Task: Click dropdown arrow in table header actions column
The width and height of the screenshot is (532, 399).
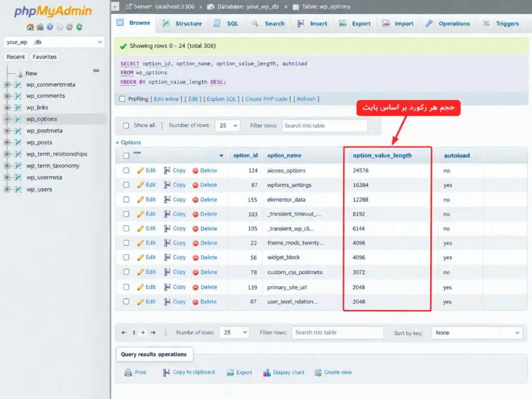Action: pyautogui.click(x=221, y=156)
